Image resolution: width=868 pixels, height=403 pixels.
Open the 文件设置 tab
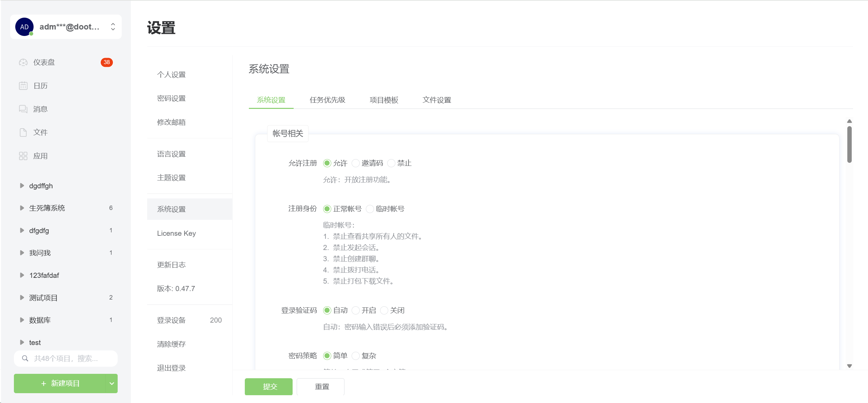436,100
